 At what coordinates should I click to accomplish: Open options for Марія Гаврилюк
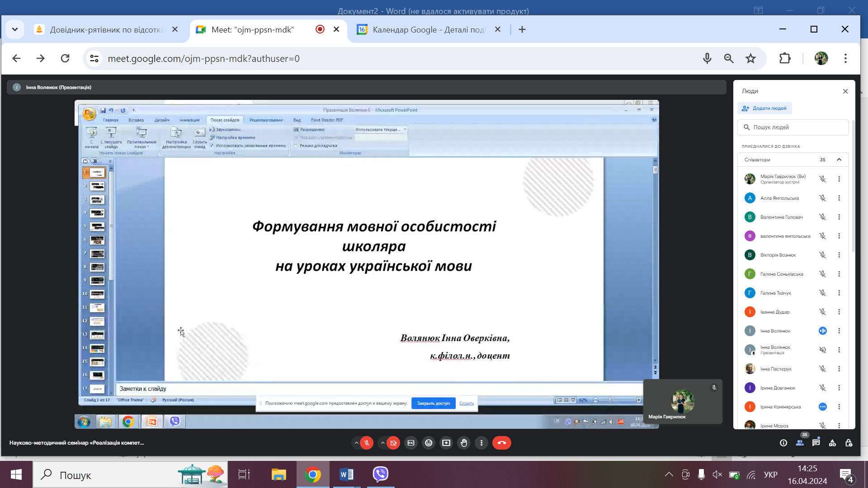(x=839, y=179)
